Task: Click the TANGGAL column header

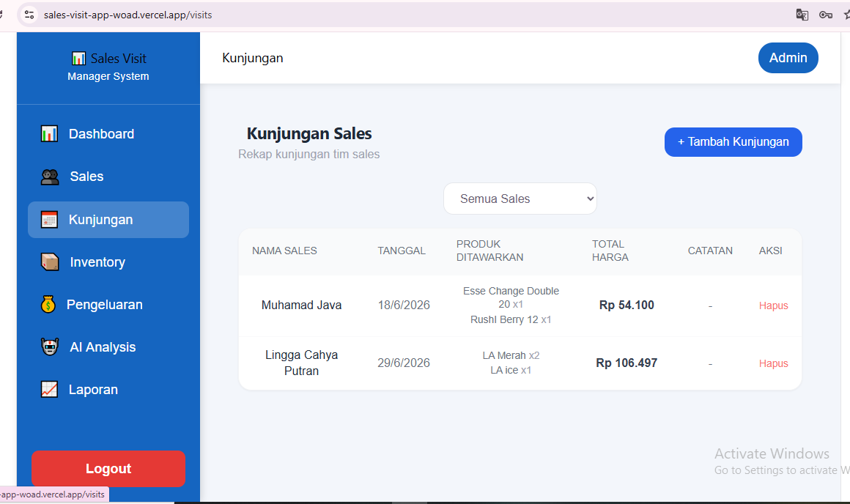Action: [x=402, y=251]
